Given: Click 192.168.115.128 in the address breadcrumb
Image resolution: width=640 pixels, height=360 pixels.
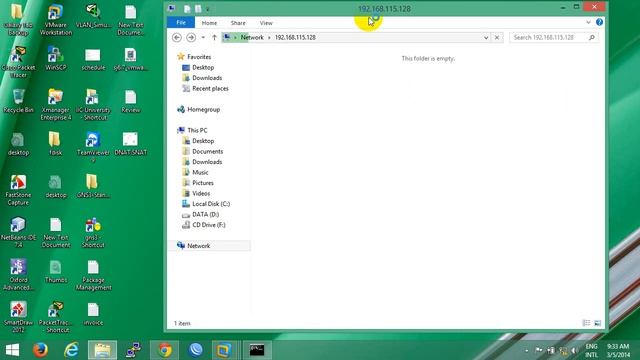Looking at the screenshot, I should click(295, 38).
